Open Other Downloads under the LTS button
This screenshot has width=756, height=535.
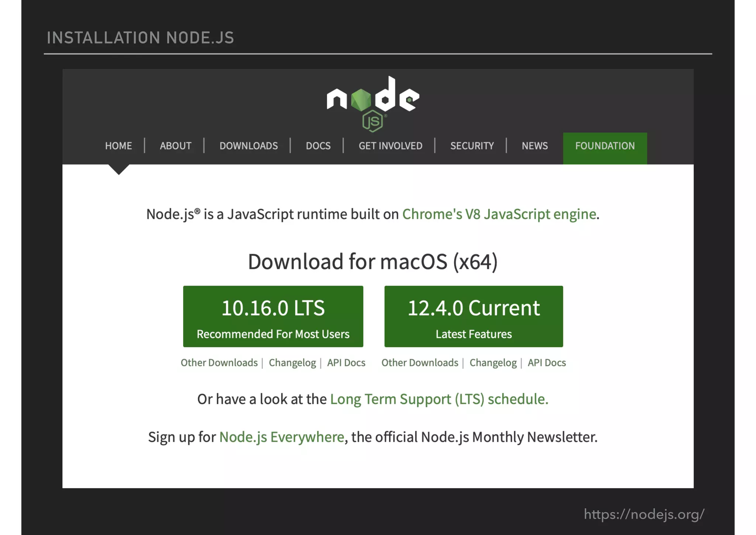pos(219,363)
